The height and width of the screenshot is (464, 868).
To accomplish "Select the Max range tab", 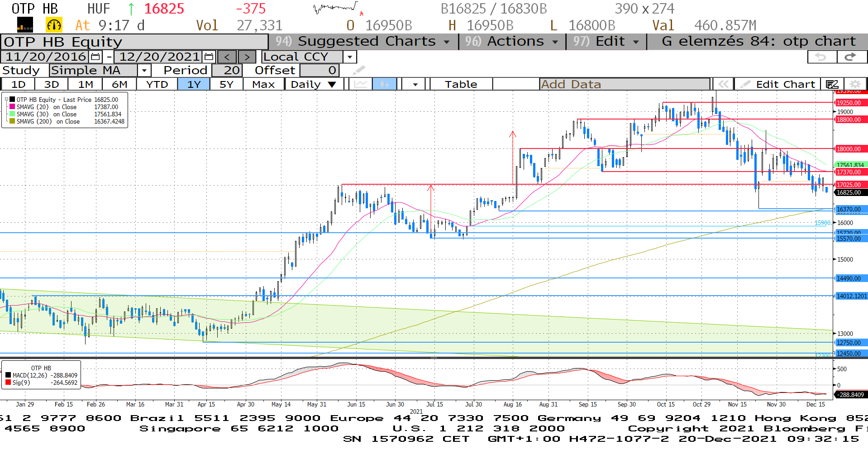I will 263,84.
